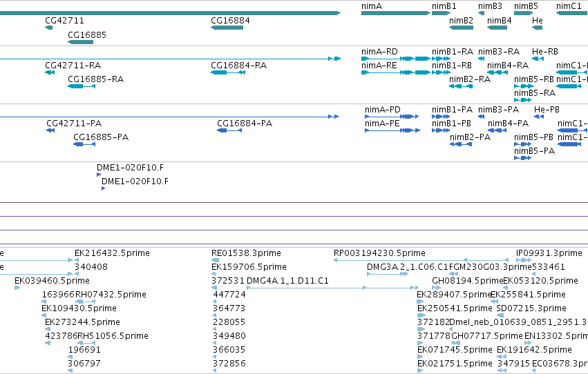Select the CG16885-RA transcript glyph
This screenshot has height=374, width=588.
82,86
